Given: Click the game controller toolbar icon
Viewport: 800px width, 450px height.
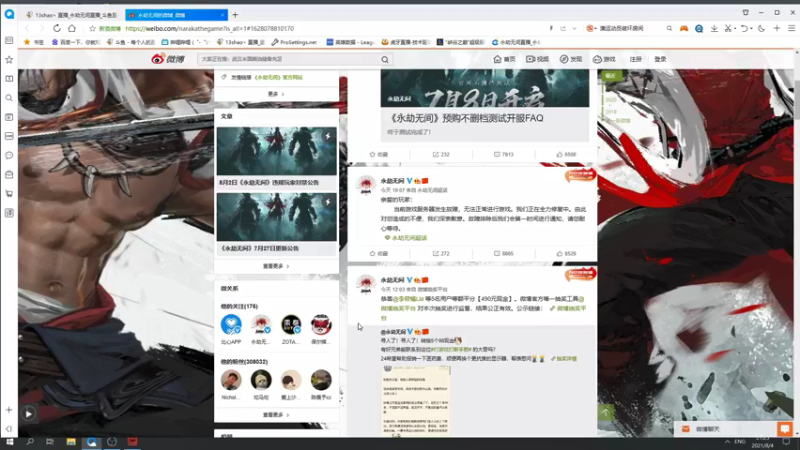Looking at the screenshot, I should [684, 29].
